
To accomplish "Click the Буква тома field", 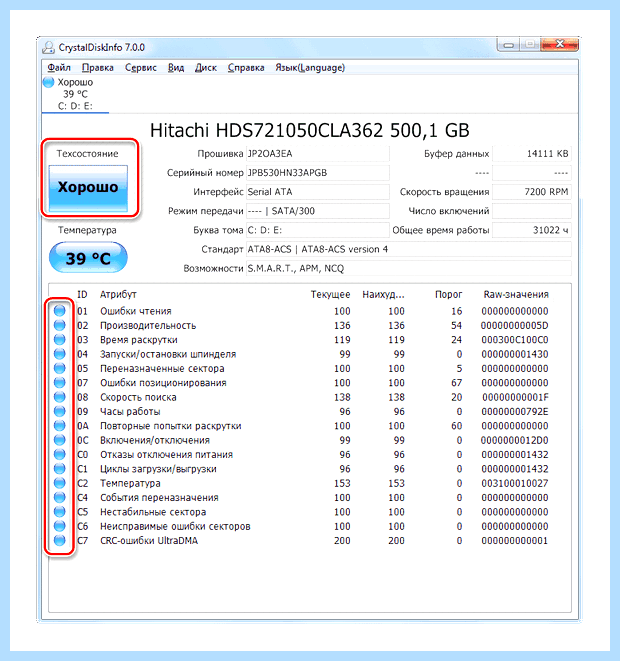I will click(318, 230).
